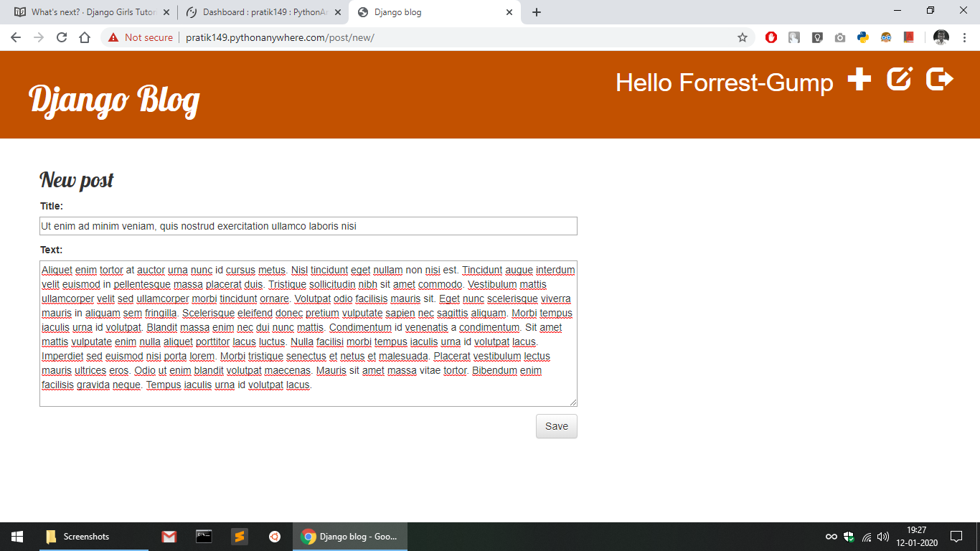Go back with the browser back arrow
Screen dimensions: 980x551
point(16,37)
